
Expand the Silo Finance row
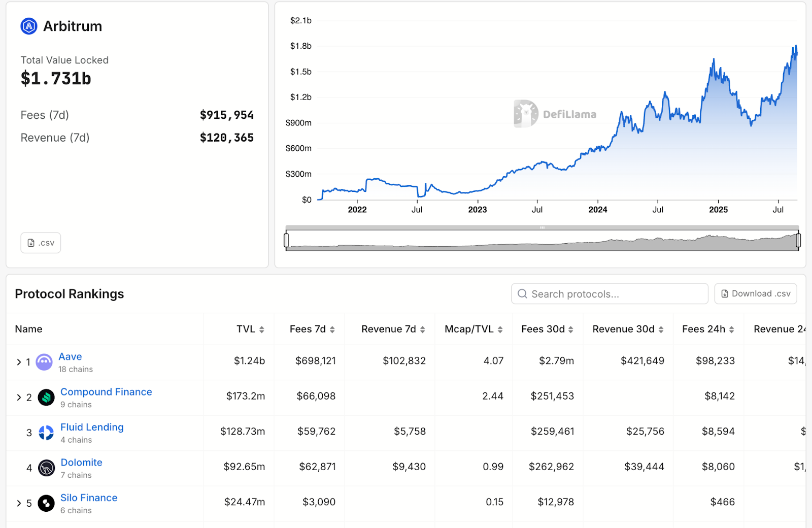(19, 503)
